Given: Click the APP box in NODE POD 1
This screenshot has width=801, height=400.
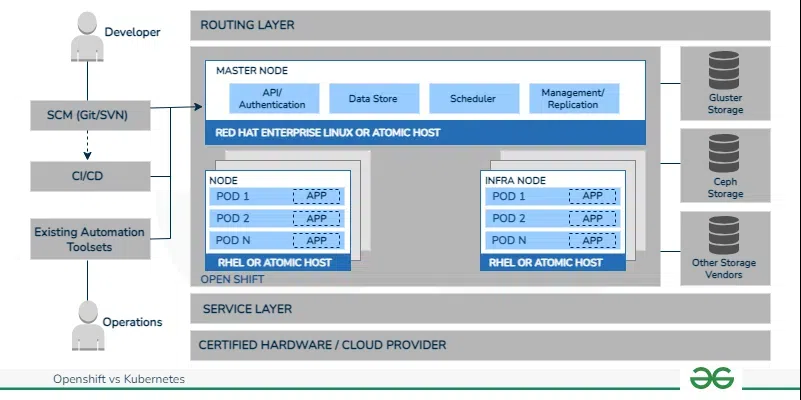Looking at the screenshot, I should pyautogui.click(x=317, y=196).
